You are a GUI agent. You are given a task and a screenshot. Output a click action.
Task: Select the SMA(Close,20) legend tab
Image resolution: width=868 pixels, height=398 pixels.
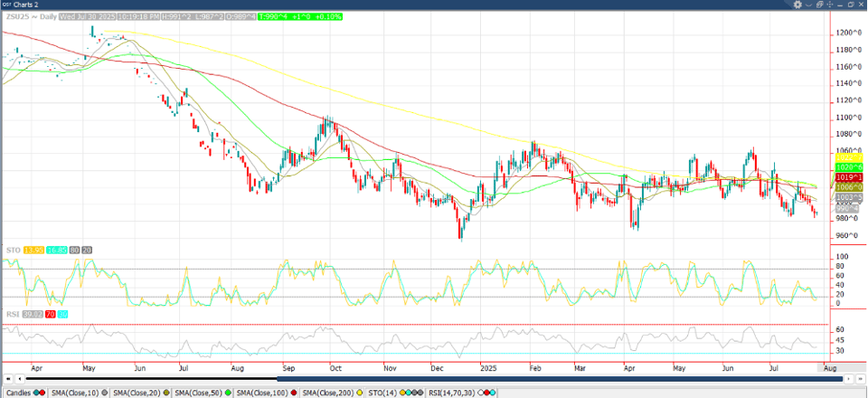point(139,393)
